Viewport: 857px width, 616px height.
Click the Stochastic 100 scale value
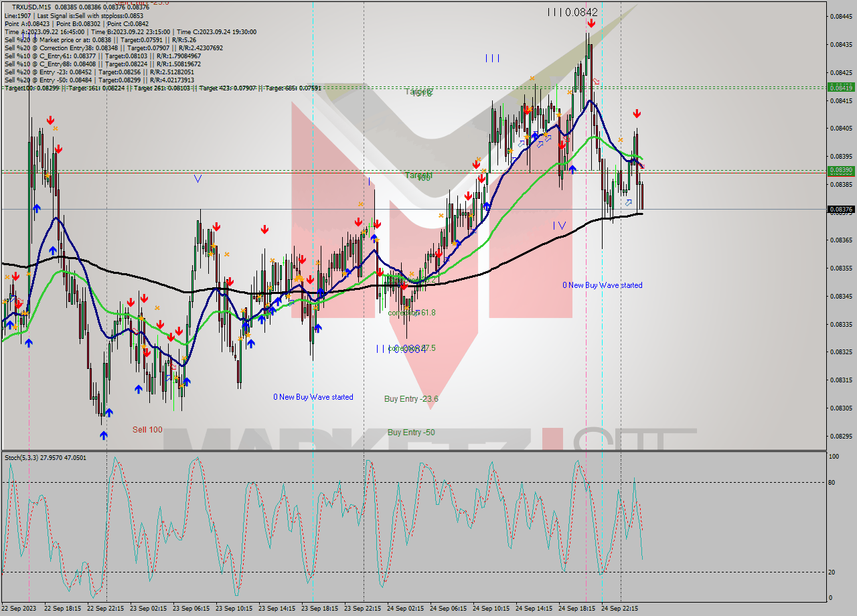point(835,457)
